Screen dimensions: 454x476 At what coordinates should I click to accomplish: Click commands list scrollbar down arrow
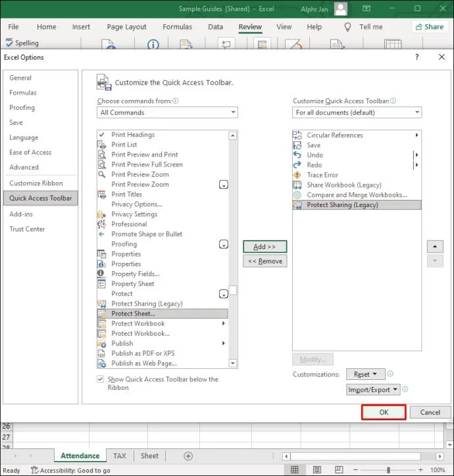(233, 363)
